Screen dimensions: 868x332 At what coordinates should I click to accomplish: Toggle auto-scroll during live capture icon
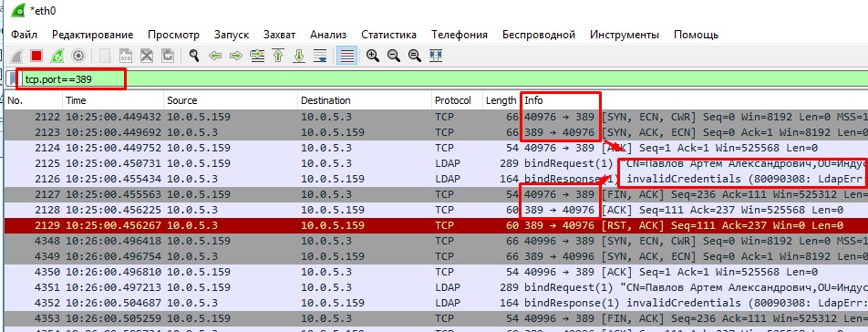point(320,56)
